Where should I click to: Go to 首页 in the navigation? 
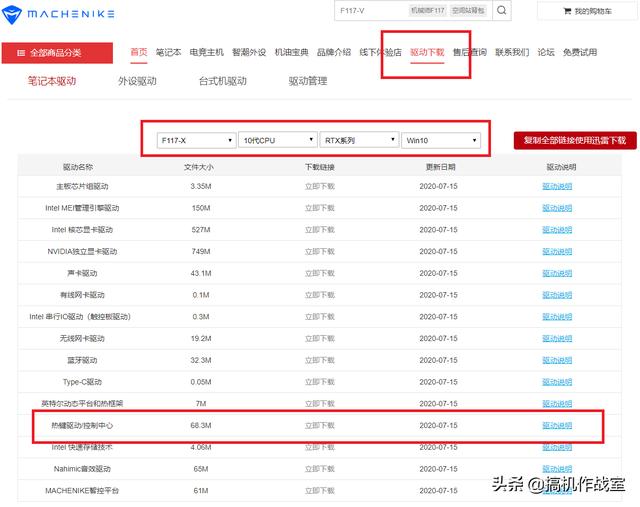click(x=139, y=52)
